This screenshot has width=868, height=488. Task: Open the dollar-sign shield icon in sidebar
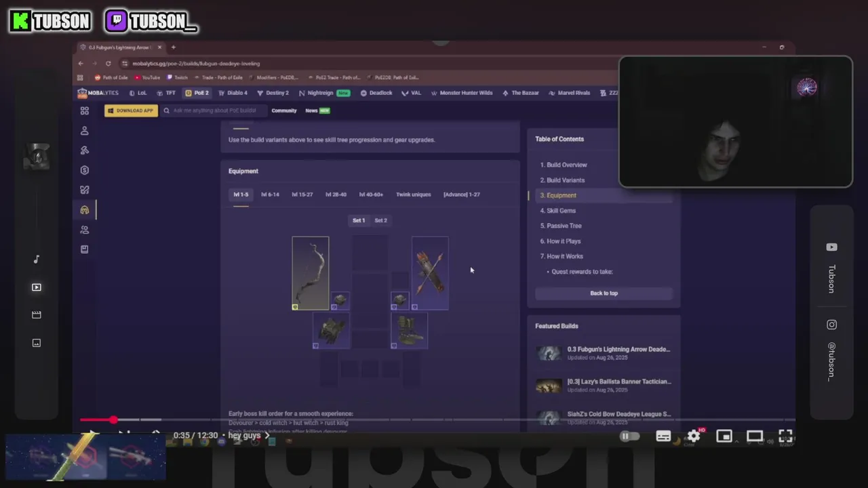(x=85, y=170)
